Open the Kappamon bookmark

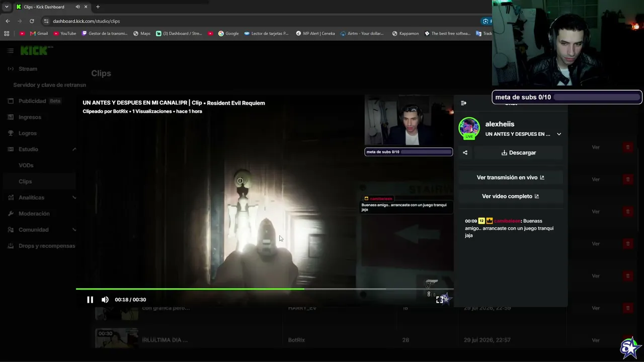(405, 34)
